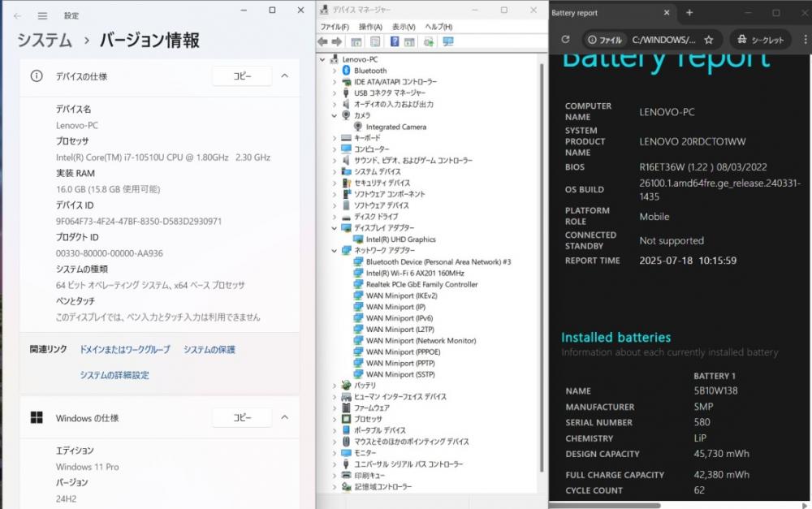The width and height of the screenshot is (812, 509).
Task: Click the update driver toolbar icon
Action: click(428, 41)
